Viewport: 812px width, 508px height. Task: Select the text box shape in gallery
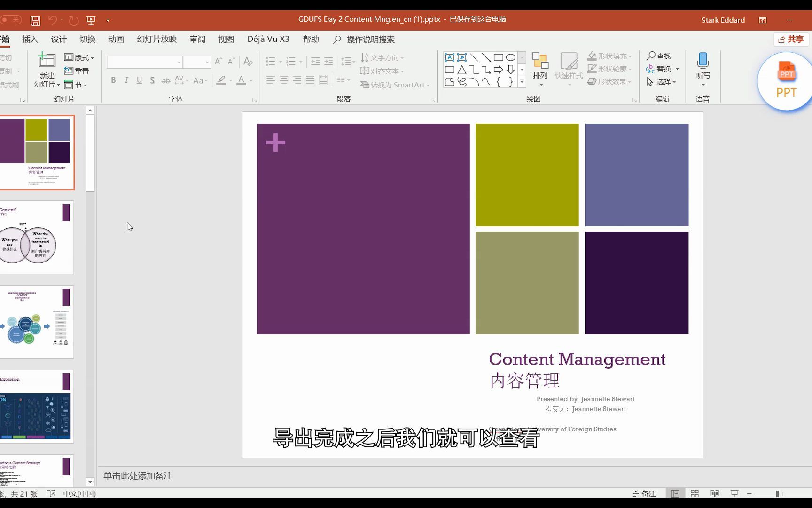[450, 57]
